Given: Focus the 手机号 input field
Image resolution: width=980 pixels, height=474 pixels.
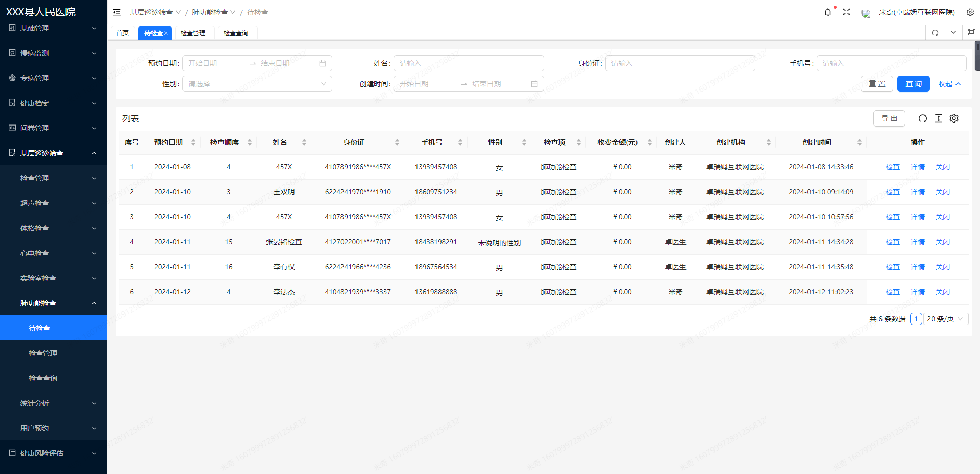Looking at the screenshot, I should click(892, 63).
